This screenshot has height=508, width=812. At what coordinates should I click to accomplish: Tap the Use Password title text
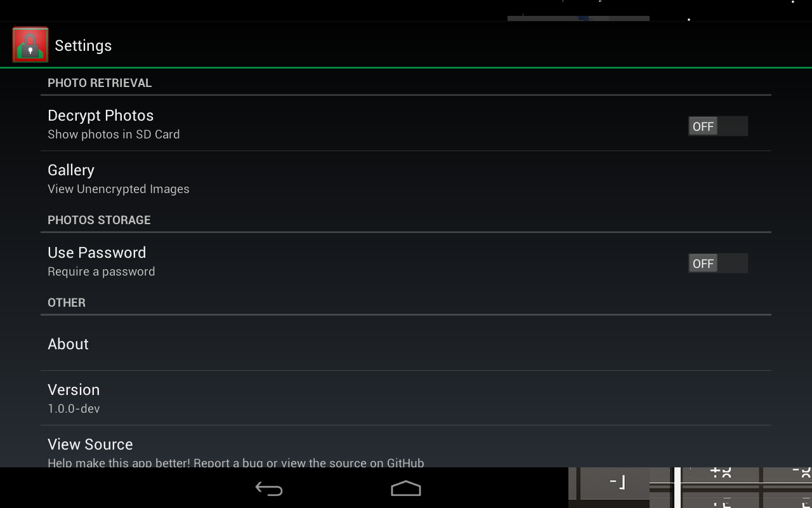click(x=97, y=253)
